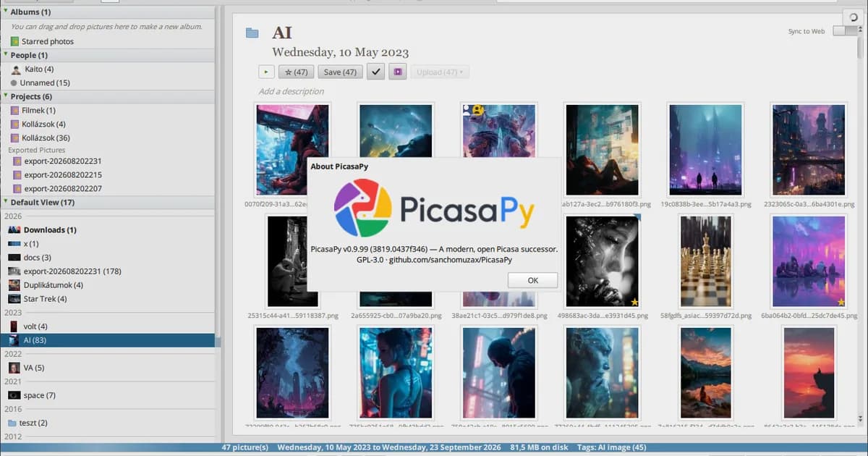Open the Kollázsok (4) project

pyautogui.click(x=45, y=124)
